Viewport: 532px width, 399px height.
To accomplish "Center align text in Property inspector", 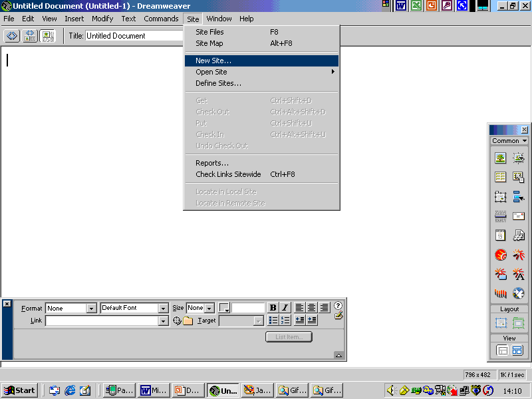I will pyautogui.click(x=311, y=308).
